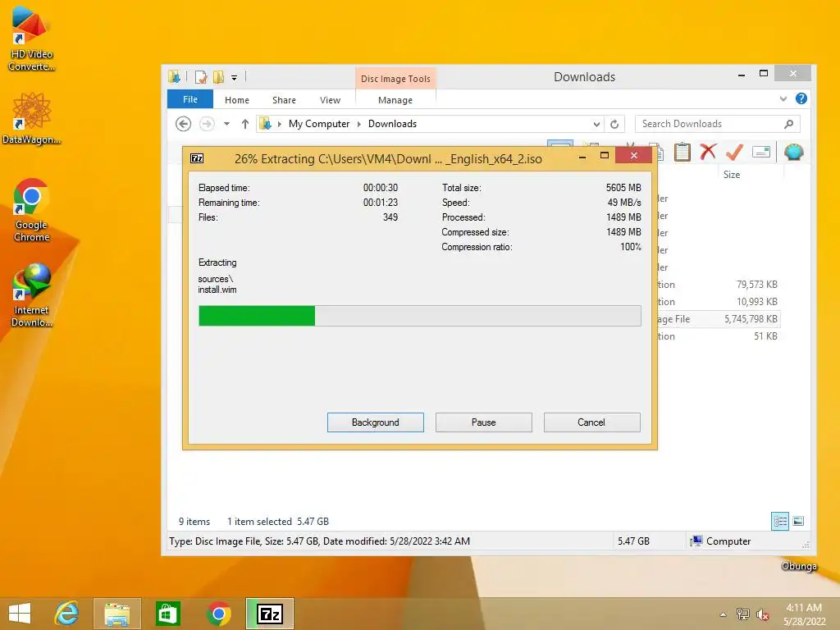
Task: Click the search magnifier icon
Action: pos(788,124)
